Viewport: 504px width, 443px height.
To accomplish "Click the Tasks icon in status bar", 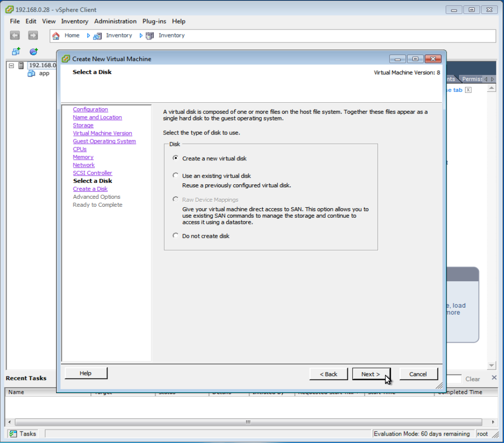I will (x=13, y=434).
